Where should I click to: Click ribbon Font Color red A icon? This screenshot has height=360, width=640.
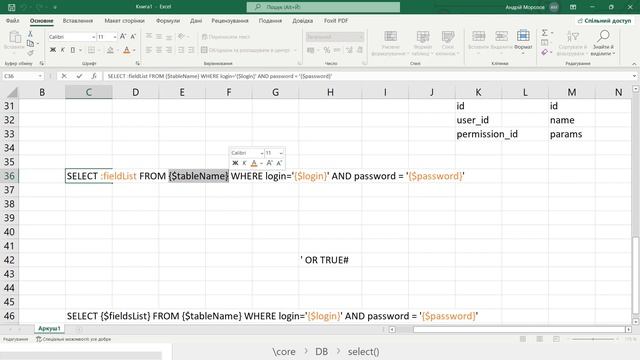(x=127, y=50)
